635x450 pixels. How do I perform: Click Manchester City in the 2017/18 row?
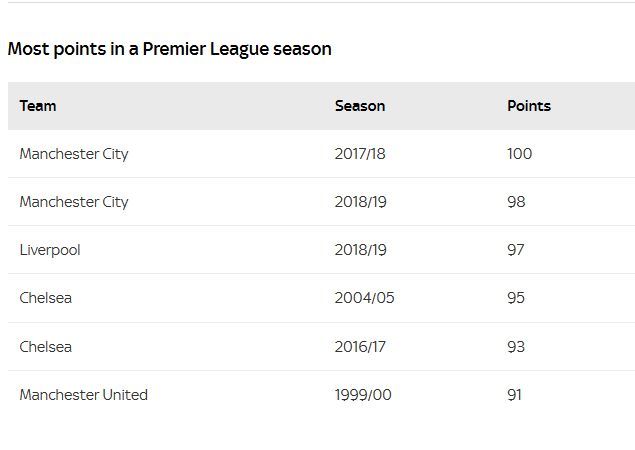(74, 154)
